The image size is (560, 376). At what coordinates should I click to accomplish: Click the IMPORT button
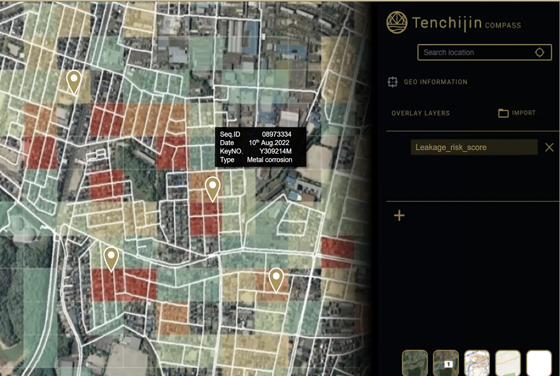(x=517, y=113)
